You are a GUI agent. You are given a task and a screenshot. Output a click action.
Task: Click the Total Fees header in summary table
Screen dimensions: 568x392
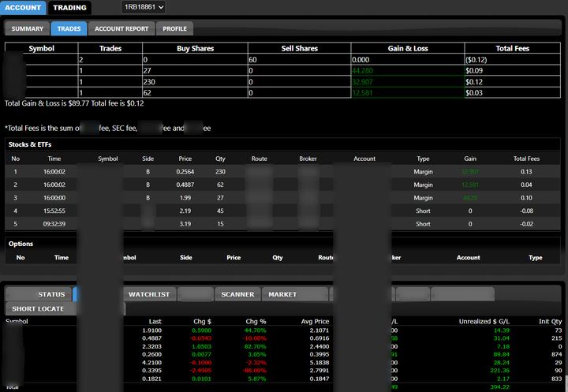pyautogui.click(x=512, y=48)
